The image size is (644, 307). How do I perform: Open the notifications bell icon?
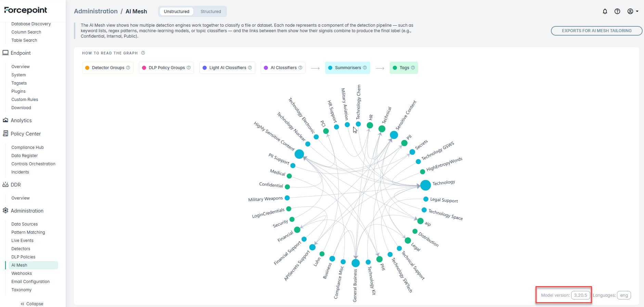click(x=605, y=11)
